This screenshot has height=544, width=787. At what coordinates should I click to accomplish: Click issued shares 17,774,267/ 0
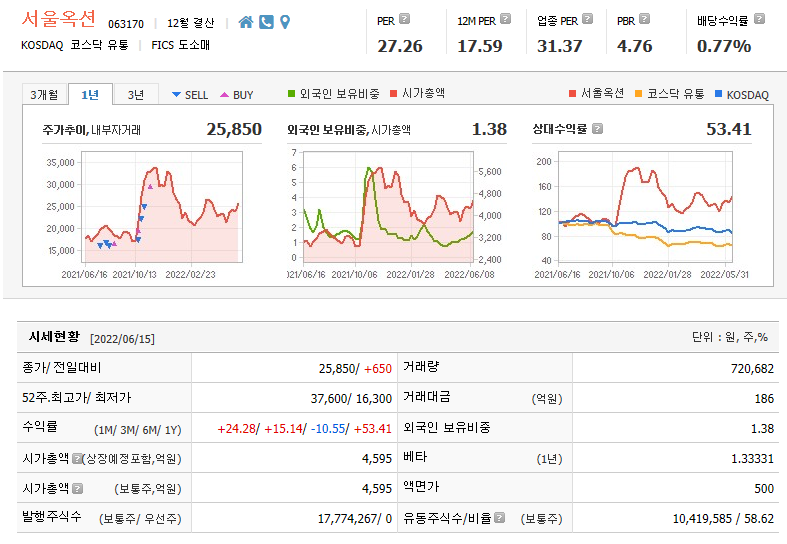355,518
